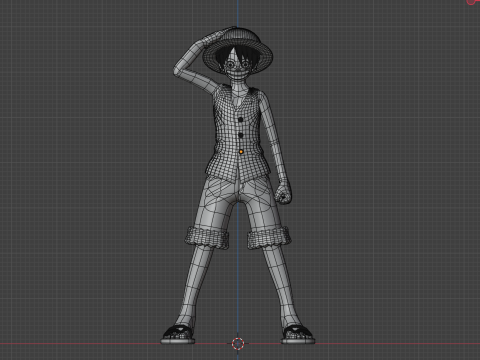The height and width of the screenshot is (360, 480).
Task: Click the 3D cursor at the model's feet
Action: pyautogui.click(x=238, y=343)
